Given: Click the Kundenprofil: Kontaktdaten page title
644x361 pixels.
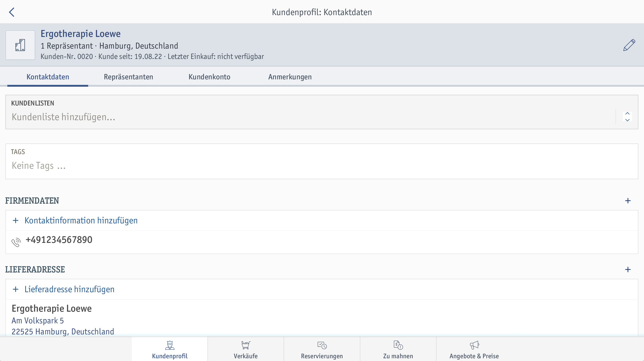Looking at the screenshot, I should click(x=322, y=12).
